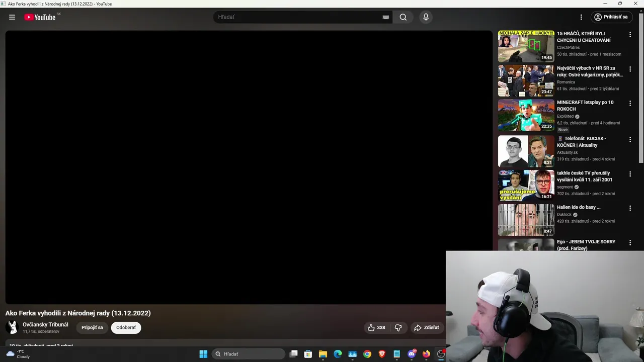
Task: Open Brave browser from the taskbar
Action: pyautogui.click(x=382, y=354)
